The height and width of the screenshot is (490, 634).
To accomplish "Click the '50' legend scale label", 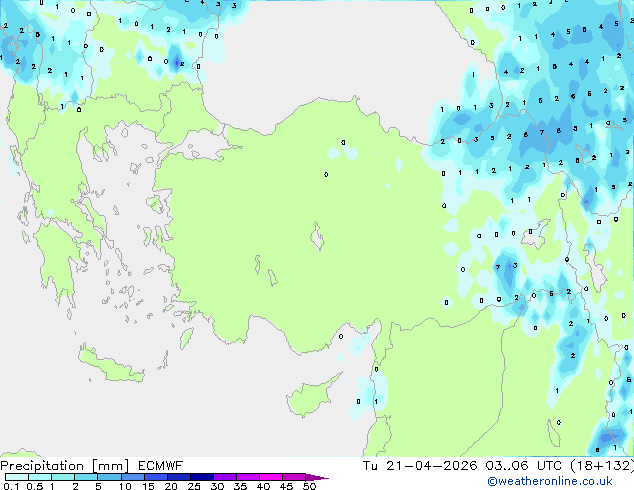I will 309,486.
